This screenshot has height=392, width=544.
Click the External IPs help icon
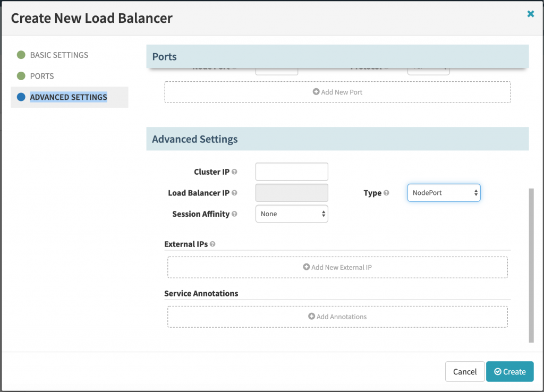click(x=212, y=244)
